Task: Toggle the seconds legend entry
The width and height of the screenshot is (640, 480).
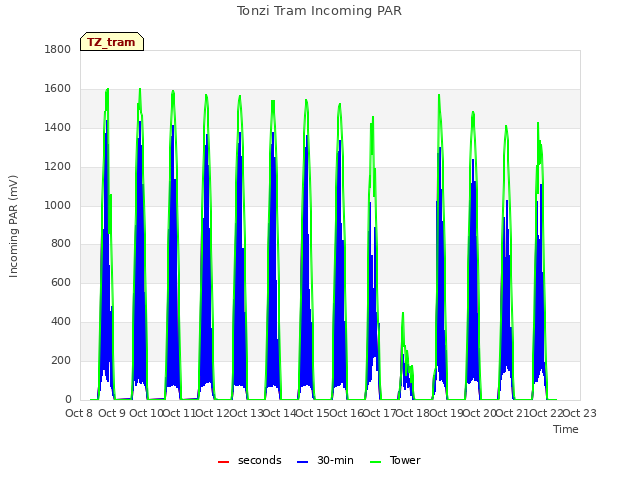Action: [249, 460]
